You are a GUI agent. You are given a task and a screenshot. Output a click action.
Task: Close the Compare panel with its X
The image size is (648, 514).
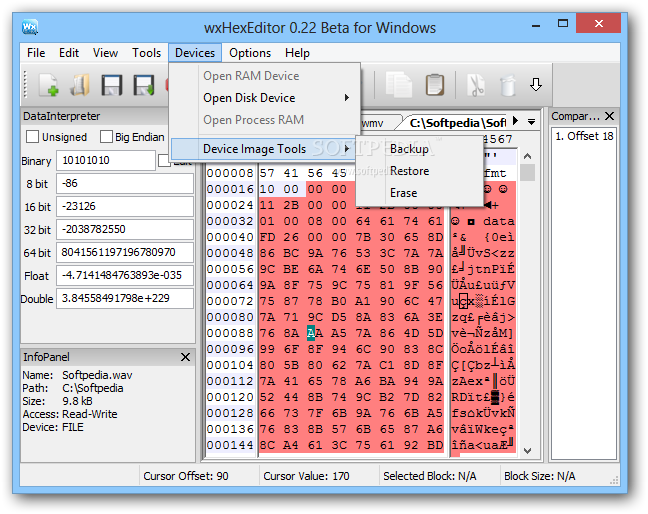(x=609, y=116)
